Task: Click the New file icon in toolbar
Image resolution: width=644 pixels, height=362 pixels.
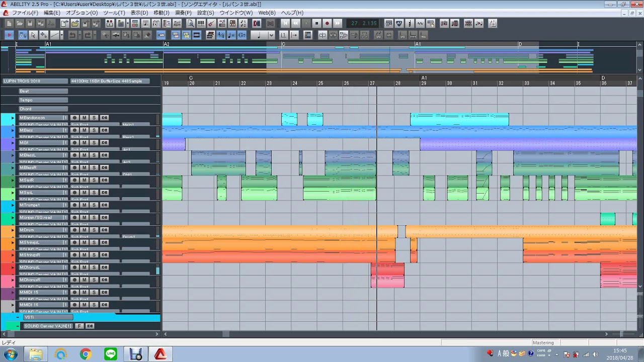Action: pos(9,23)
